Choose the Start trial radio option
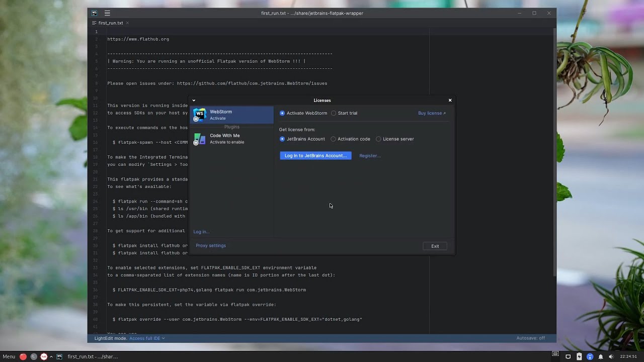 (344, 113)
